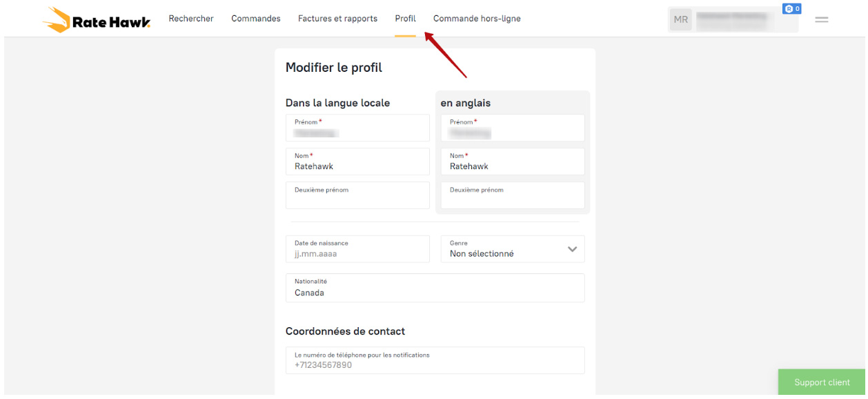Click the English Nom field

click(x=513, y=162)
